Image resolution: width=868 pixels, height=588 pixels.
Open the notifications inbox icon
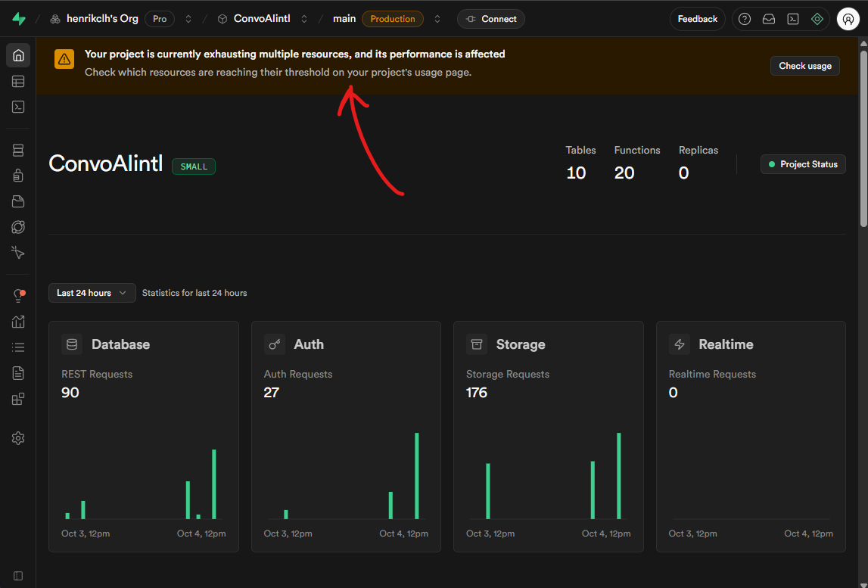click(x=769, y=19)
